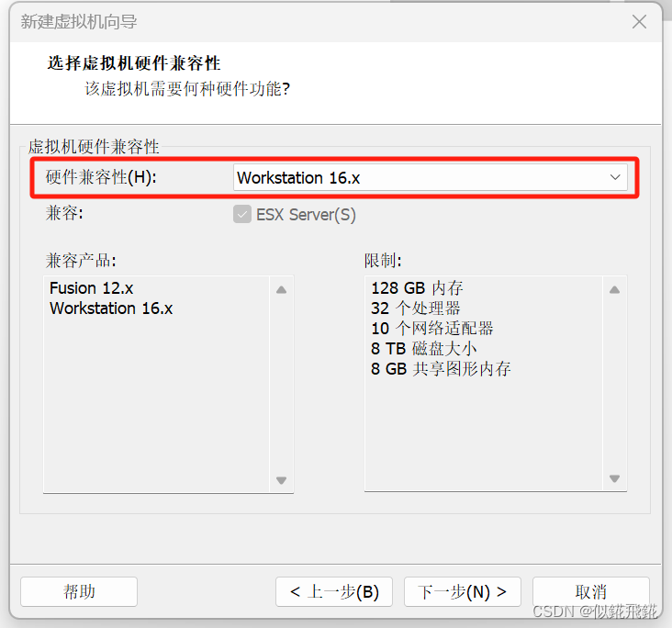Select the 10 个网络适配器 limit entry
672x628 pixels.
(432, 329)
